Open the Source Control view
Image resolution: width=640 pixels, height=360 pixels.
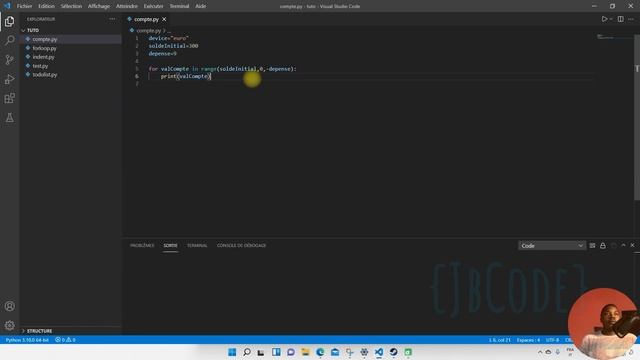pos(9,60)
